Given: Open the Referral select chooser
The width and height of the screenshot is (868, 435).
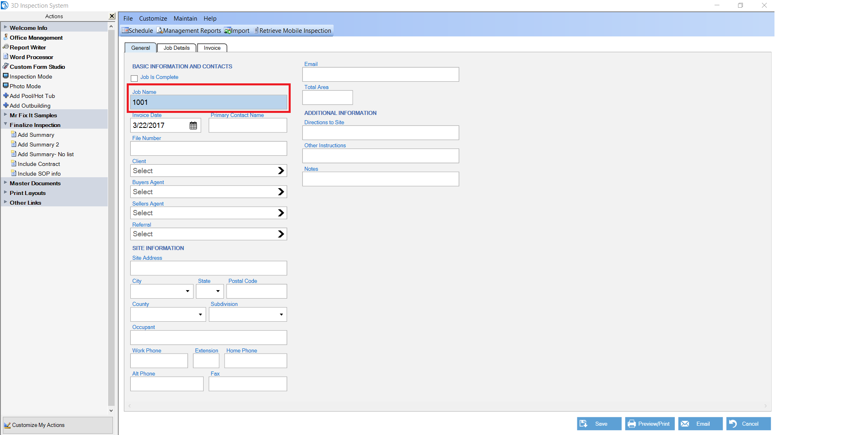Looking at the screenshot, I should 208,234.
